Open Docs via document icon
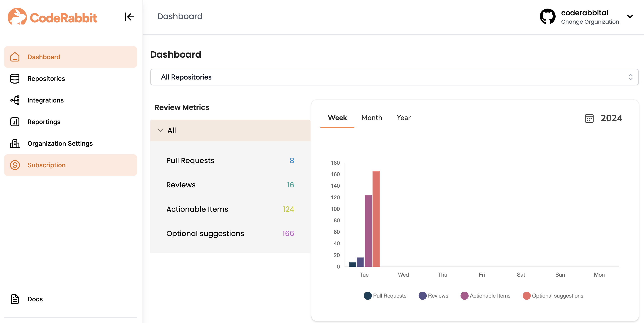This screenshot has width=644, height=323. [15, 299]
